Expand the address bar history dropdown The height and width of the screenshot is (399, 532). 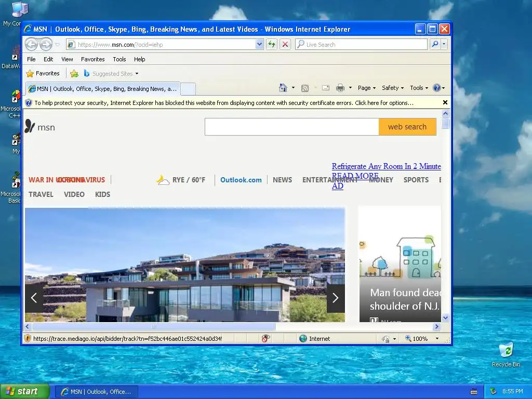[x=259, y=45]
